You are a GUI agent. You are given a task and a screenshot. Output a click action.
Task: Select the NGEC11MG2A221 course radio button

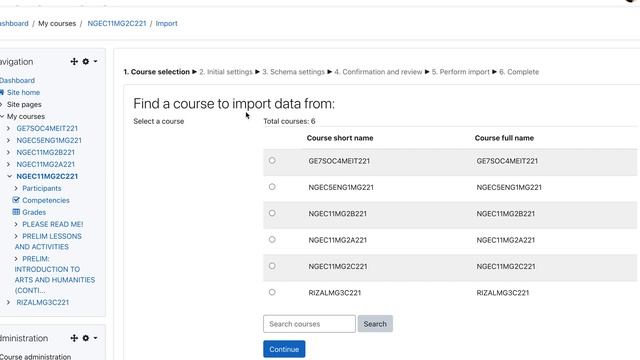272,240
